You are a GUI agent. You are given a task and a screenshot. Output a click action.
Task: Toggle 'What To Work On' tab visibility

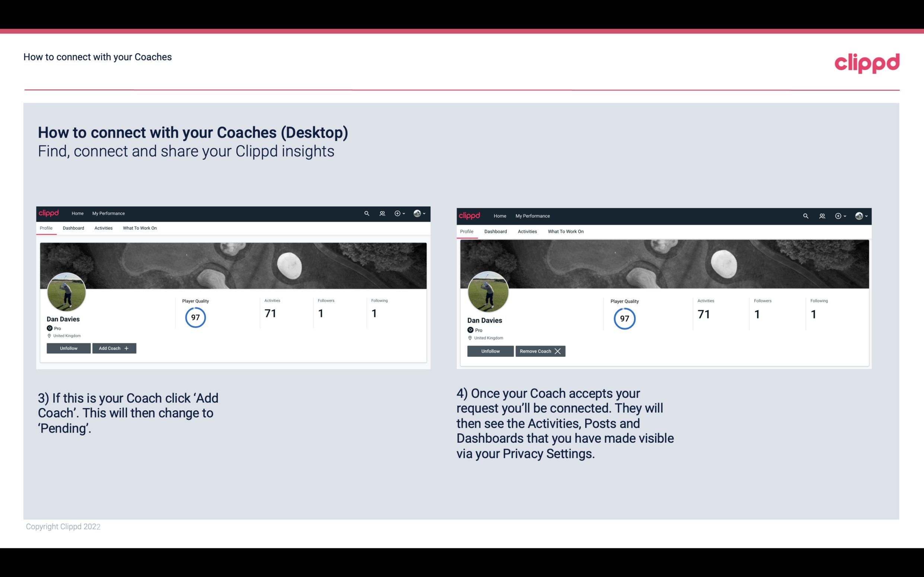(x=139, y=228)
